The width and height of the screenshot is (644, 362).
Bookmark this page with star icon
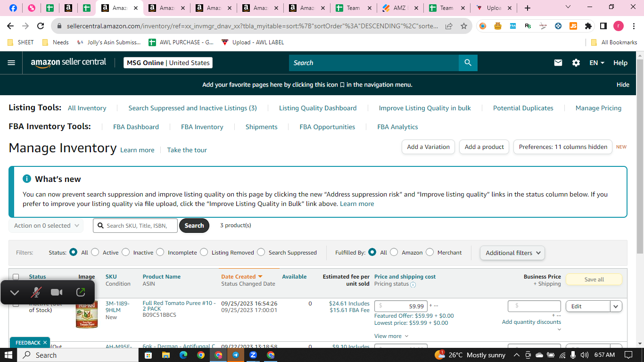pyautogui.click(x=464, y=26)
